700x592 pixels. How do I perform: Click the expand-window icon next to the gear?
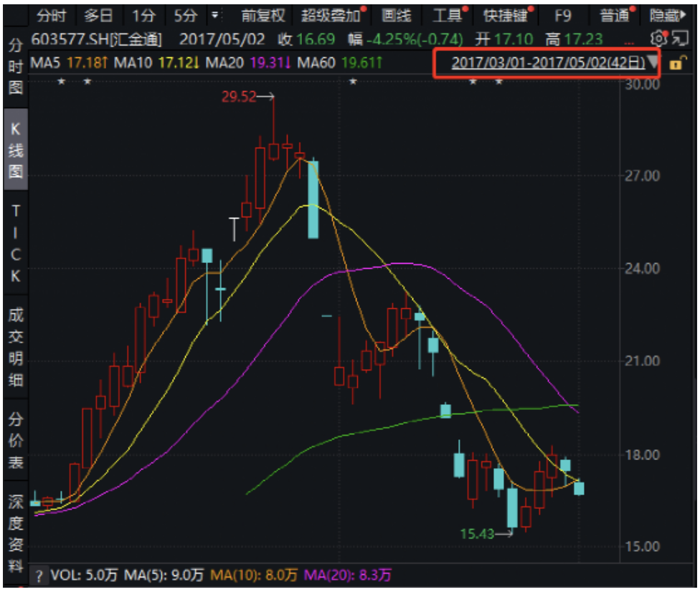pyautogui.click(x=678, y=38)
